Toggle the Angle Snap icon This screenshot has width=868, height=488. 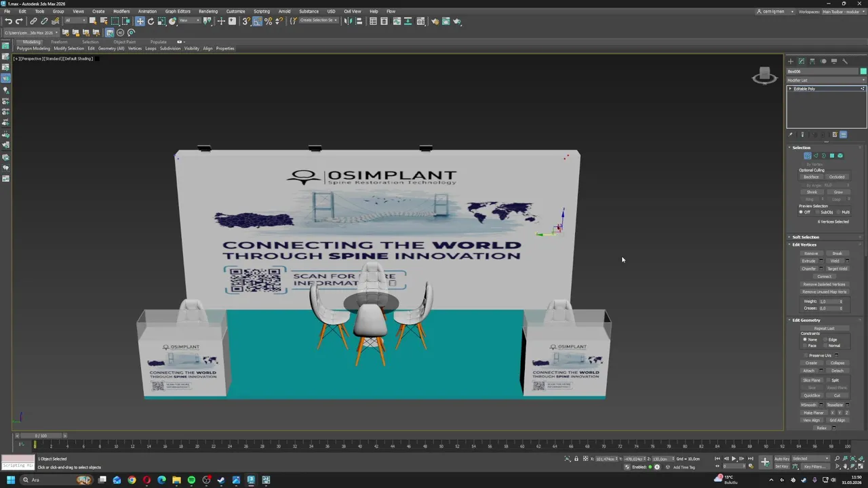point(257,21)
